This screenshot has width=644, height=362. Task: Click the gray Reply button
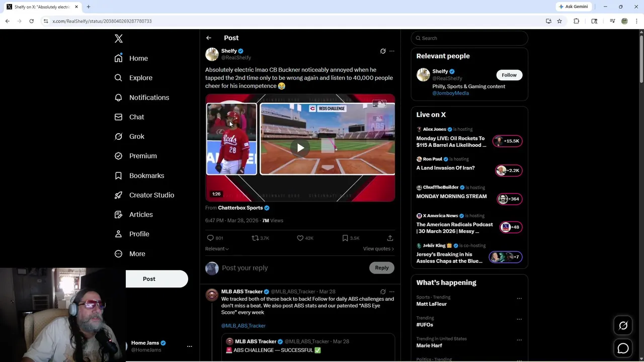click(x=382, y=268)
